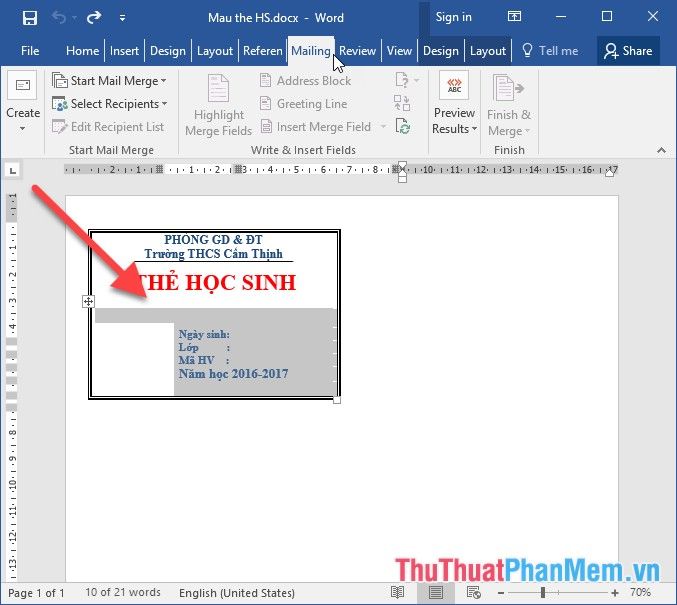Click the table resize handle at bottom-right
Image resolution: width=677 pixels, height=605 pixels.
(337, 400)
